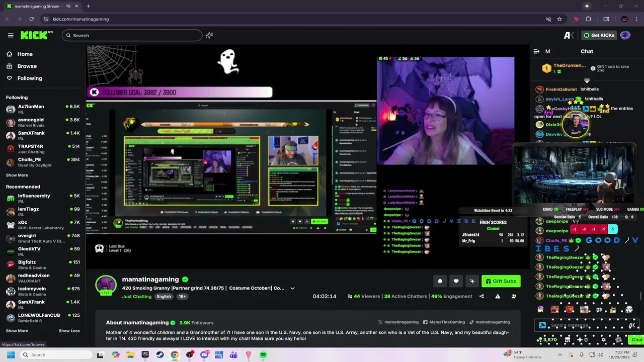
Task: Click the blue gavel icon in message box
Action: point(542,325)
